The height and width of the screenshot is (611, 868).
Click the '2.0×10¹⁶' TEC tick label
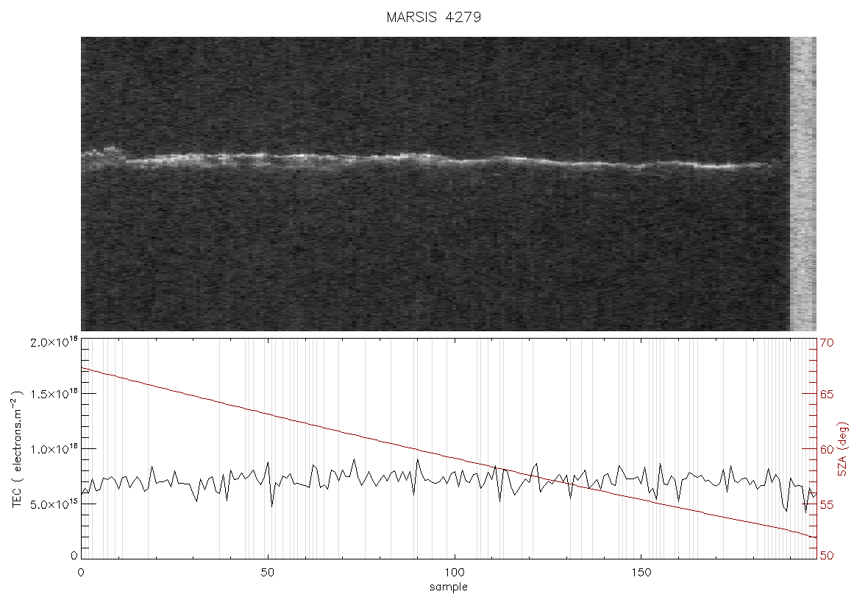(54, 342)
